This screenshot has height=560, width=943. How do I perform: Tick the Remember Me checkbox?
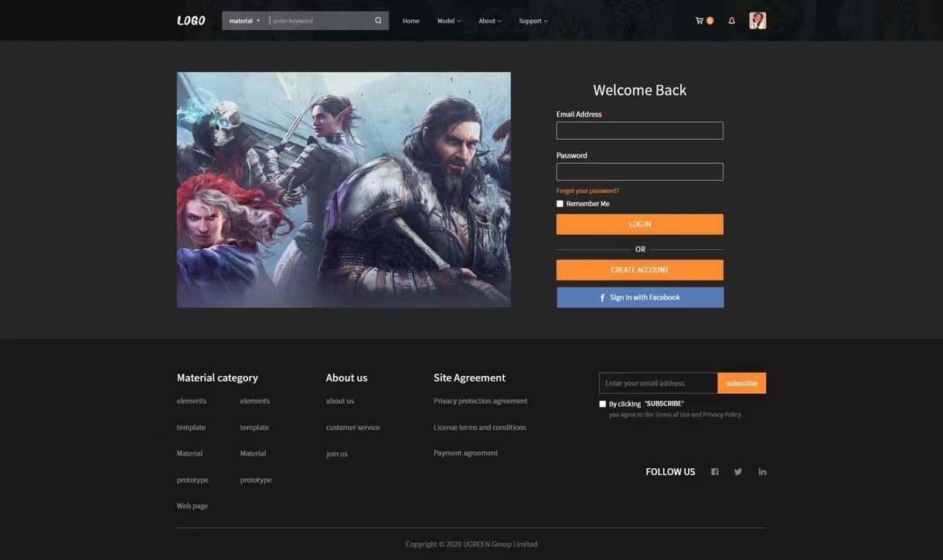[x=560, y=204]
